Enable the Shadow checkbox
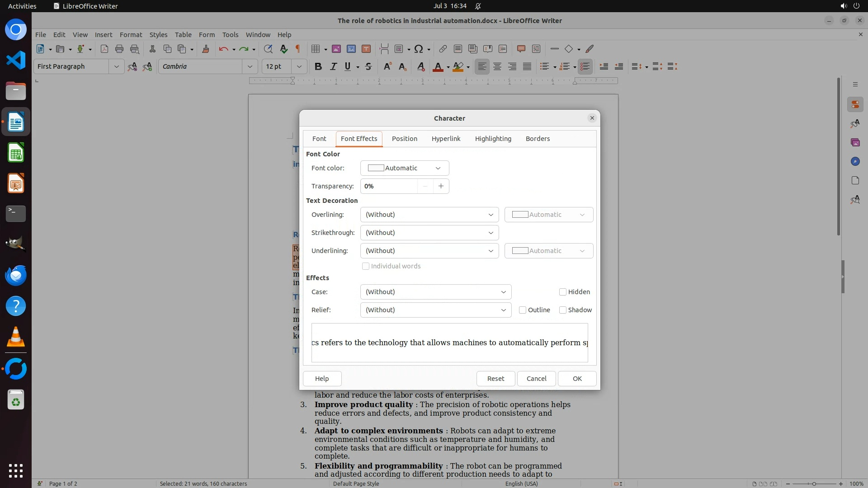 pos(563,310)
